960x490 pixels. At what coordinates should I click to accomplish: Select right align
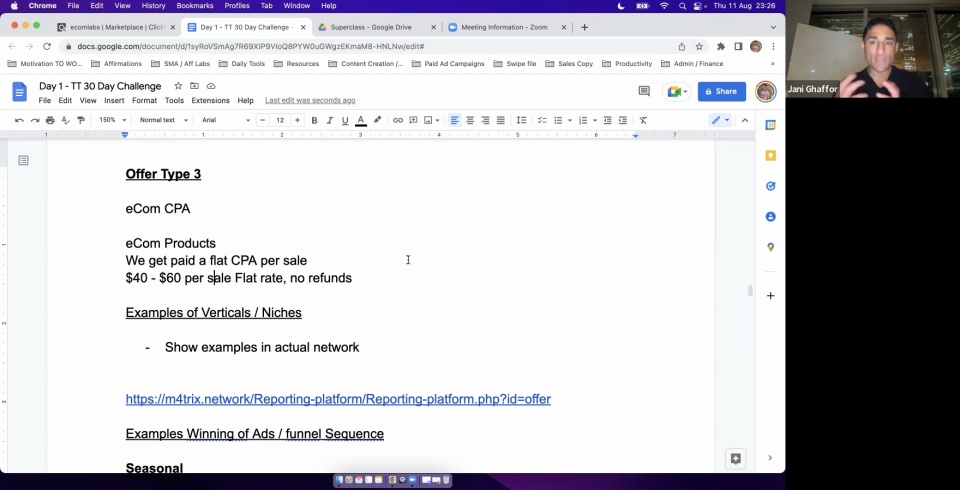pos(485,120)
